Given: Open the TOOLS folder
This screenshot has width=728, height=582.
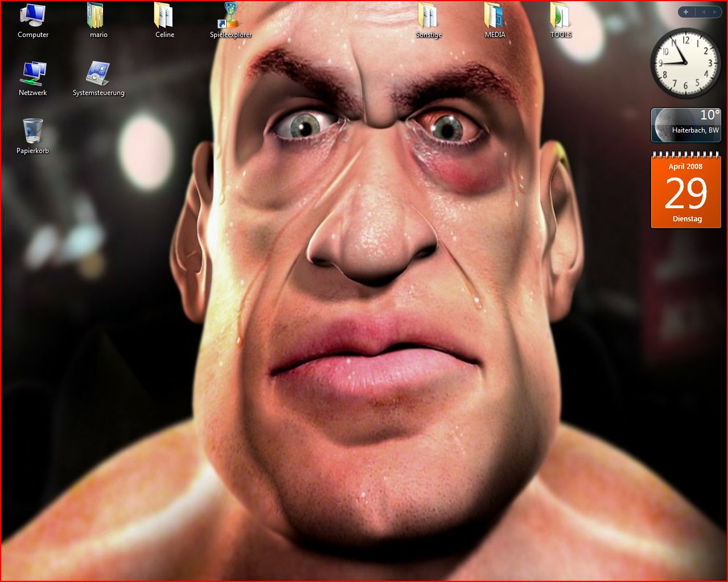Looking at the screenshot, I should 560,16.
